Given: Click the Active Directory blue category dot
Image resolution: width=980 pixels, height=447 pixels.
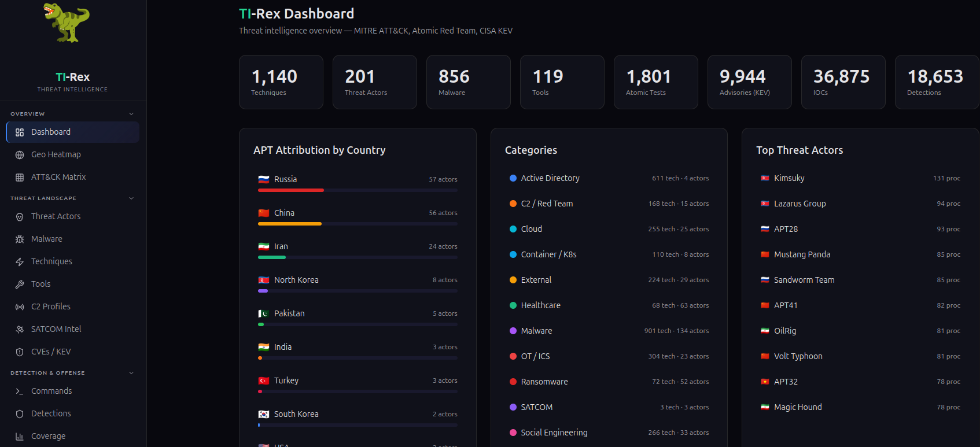Looking at the screenshot, I should pos(513,178).
